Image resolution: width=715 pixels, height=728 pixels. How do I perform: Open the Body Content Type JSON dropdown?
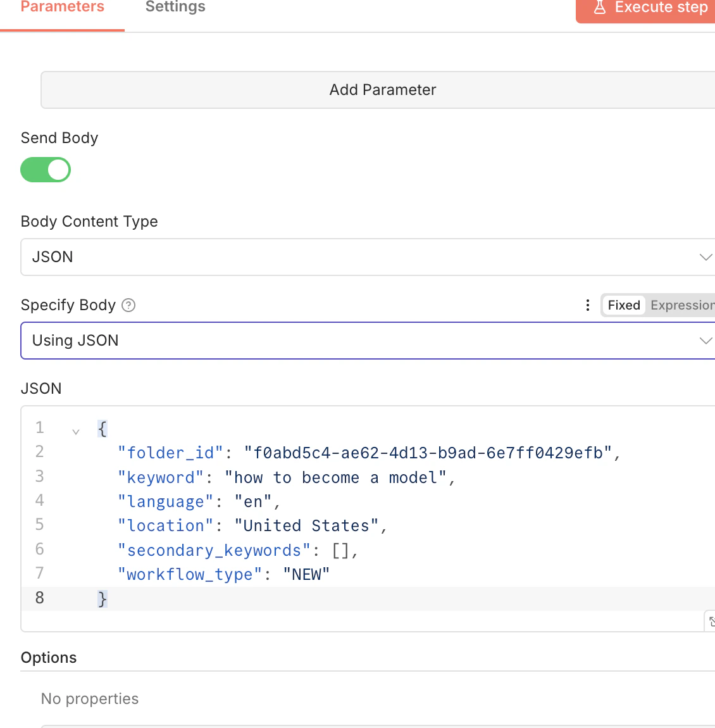pyautogui.click(x=368, y=257)
